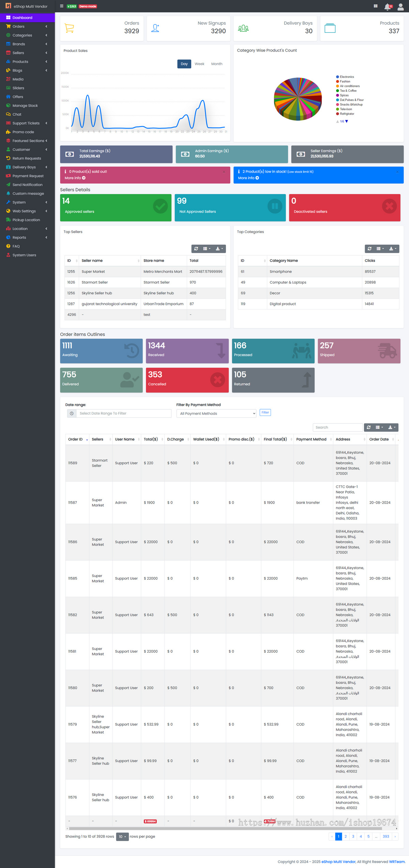Open Top Sellers column toggle dropdown
The width and height of the screenshot is (409, 868).
point(207,249)
